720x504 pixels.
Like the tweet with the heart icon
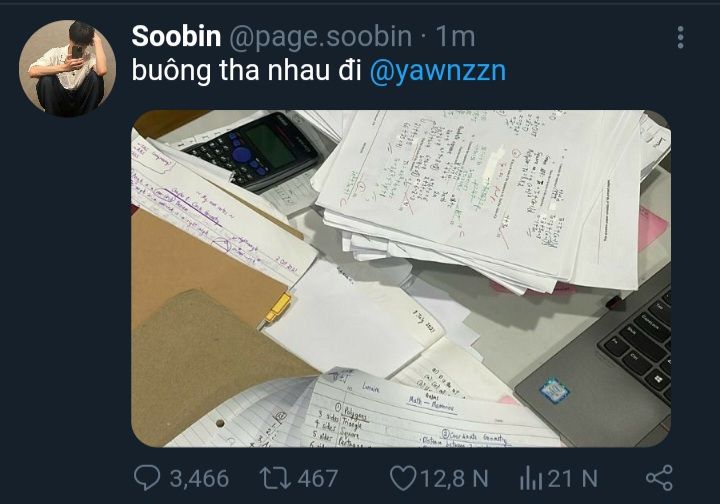[x=402, y=478]
